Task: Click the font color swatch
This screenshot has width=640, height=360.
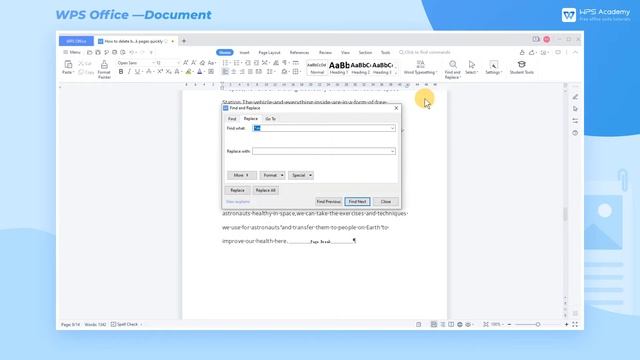Action: pos(200,72)
